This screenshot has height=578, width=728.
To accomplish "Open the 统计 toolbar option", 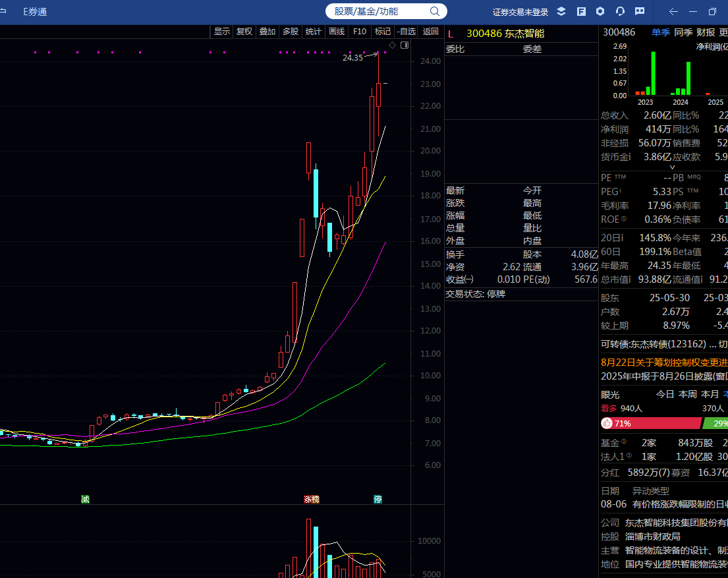I will point(314,32).
